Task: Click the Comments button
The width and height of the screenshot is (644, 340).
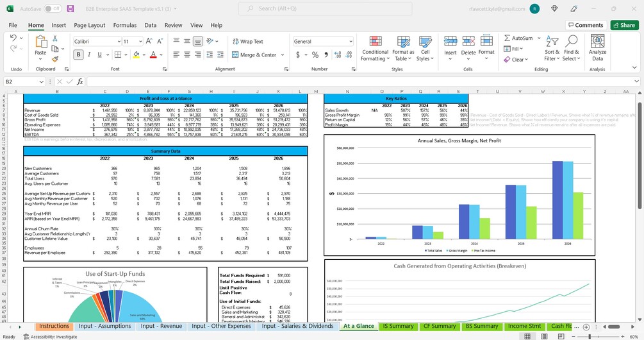Action: coord(585,25)
